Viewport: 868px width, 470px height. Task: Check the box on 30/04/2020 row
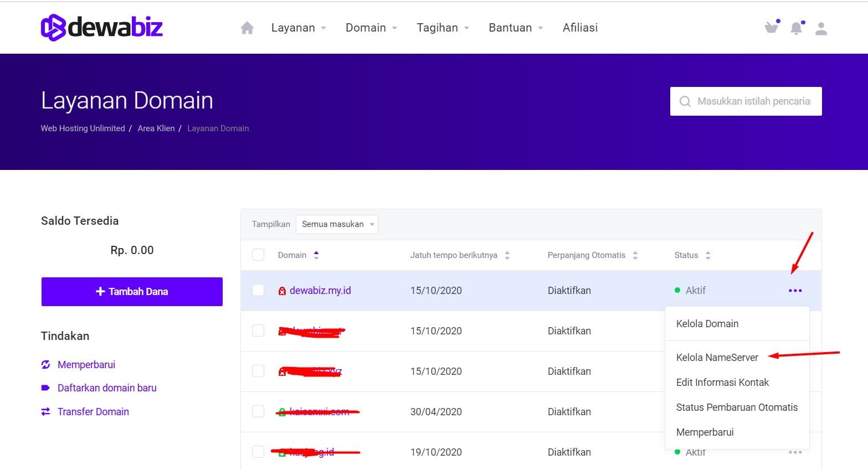[x=258, y=411]
